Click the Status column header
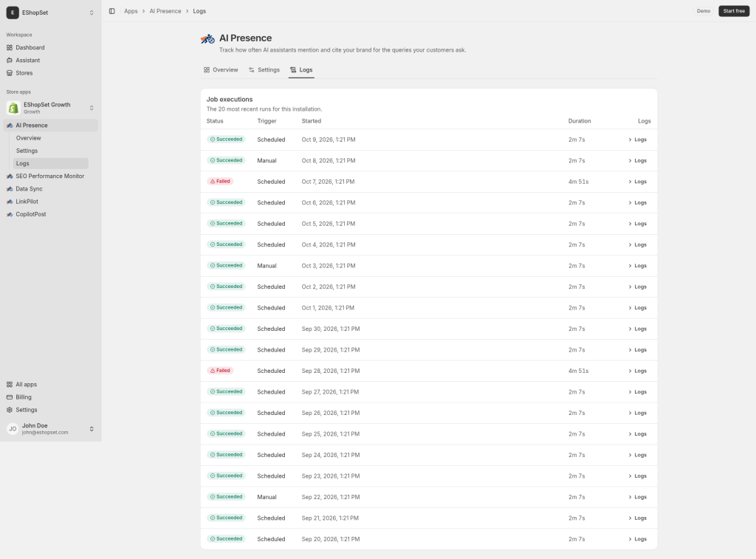 (x=215, y=121)
